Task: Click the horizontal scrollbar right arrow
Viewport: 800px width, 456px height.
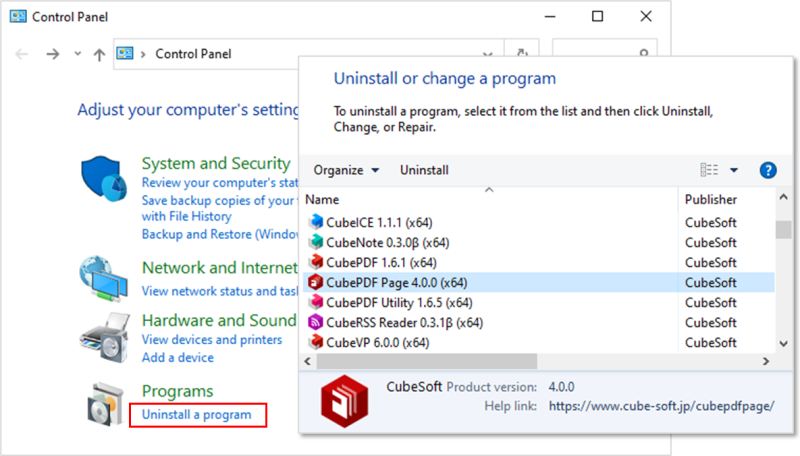Action: (766, 361)
